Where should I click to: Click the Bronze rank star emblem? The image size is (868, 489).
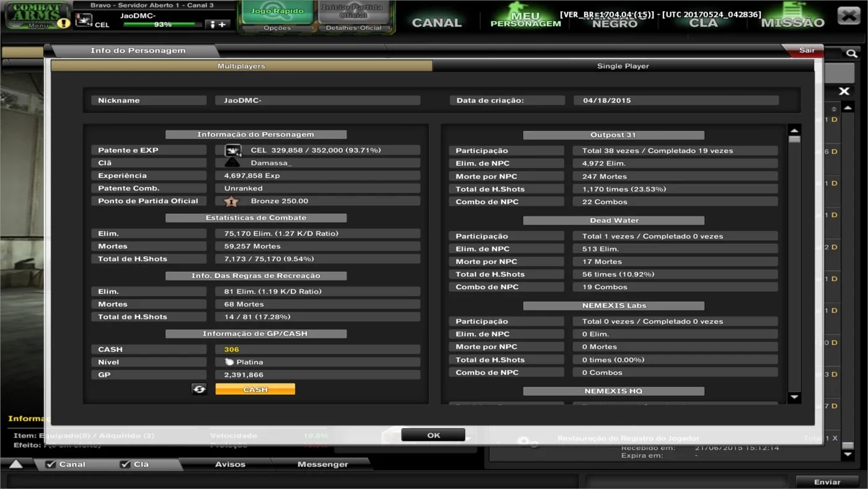click(231, 201)
